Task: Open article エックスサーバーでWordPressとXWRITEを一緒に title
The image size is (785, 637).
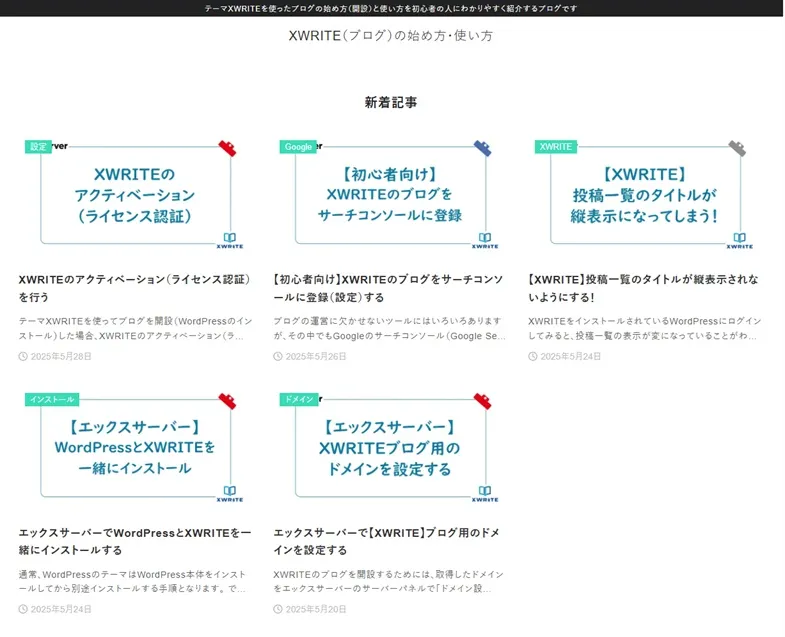Action: click(x=135, y=541)
